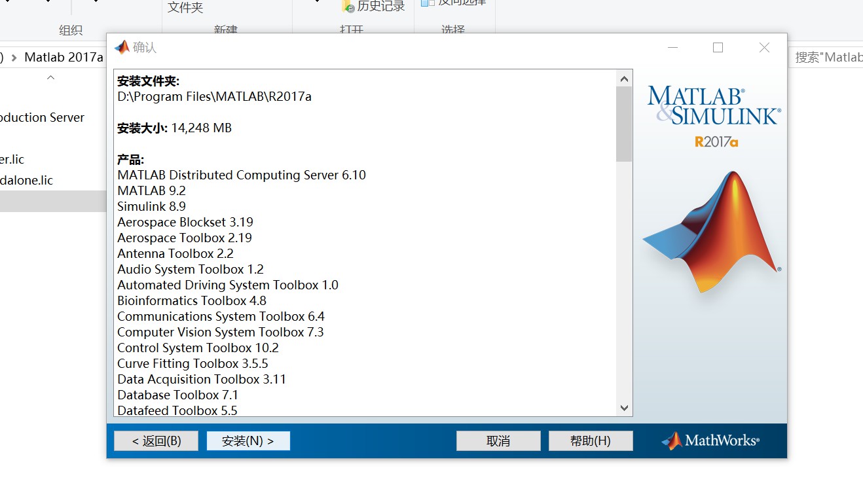Click Bioinformatics Toolbox 4.8
863x504 pixels.
coord(192,301)
